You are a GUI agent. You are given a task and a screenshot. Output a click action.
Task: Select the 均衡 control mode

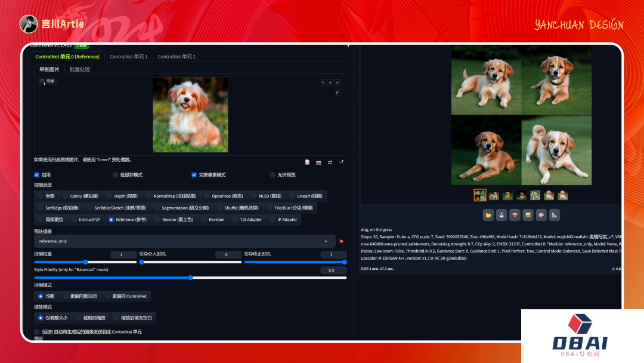click(x=47, y=296)
